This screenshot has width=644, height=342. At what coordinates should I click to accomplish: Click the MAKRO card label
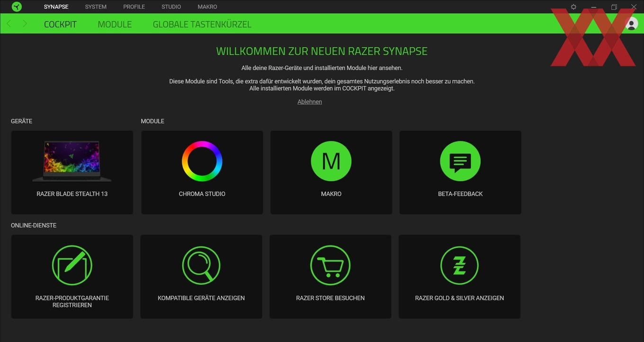(331, 194)
